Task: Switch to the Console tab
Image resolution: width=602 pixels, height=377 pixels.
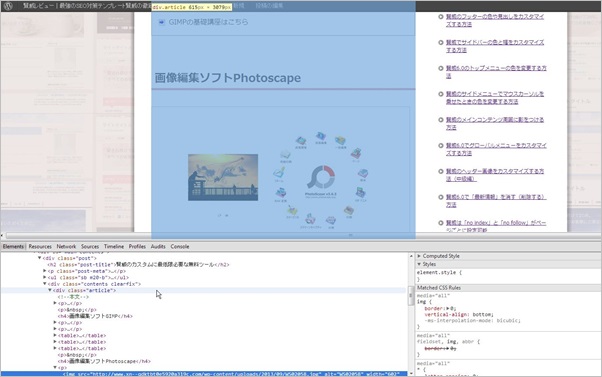Action: [180, 246]
